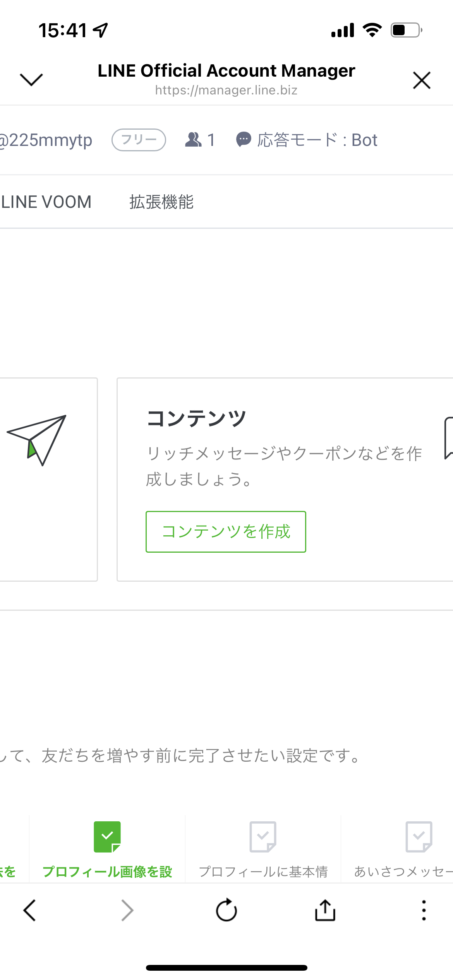Go forward with the browser forward arrow
The image size is (453, 980).
(127, 910)
